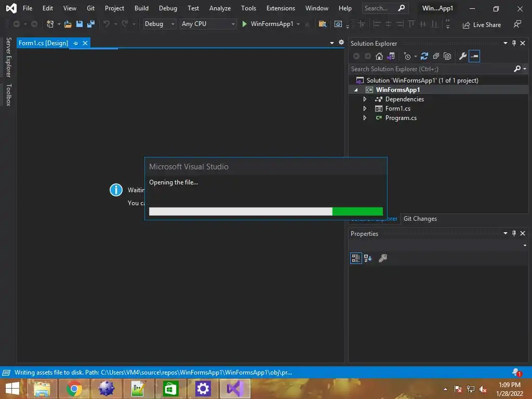Click the Live Share button

482,25
